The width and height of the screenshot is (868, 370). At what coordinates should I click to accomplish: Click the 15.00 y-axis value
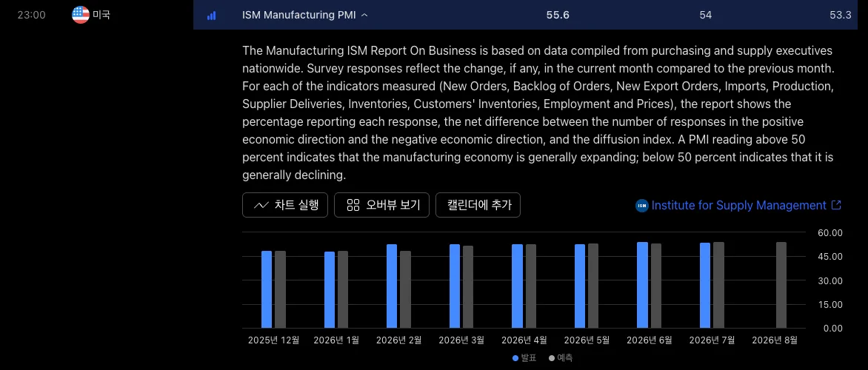coord(830,304)
